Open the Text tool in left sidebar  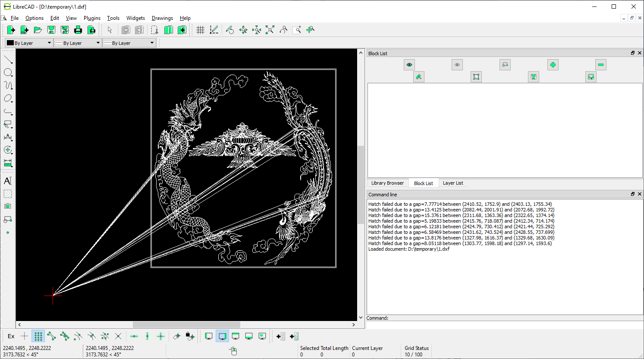pyautogui.click(x=8, y=181)
